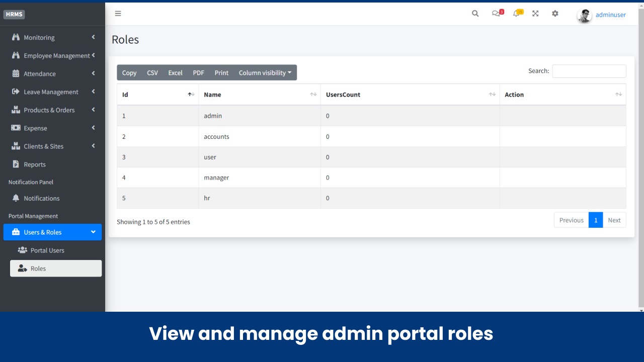Select the Notifications panel icon
The height and width of the screenshot is (362, 644).
click(16, 198)
